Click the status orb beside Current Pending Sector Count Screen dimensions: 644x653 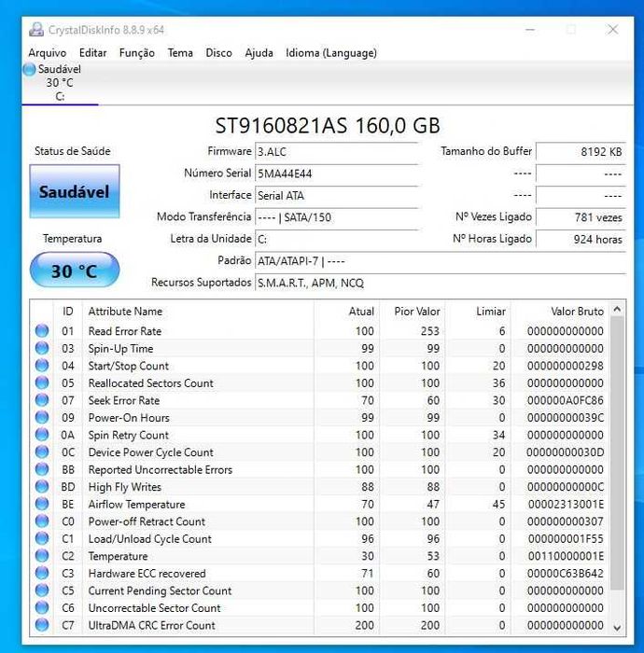(x=42, y=590)
